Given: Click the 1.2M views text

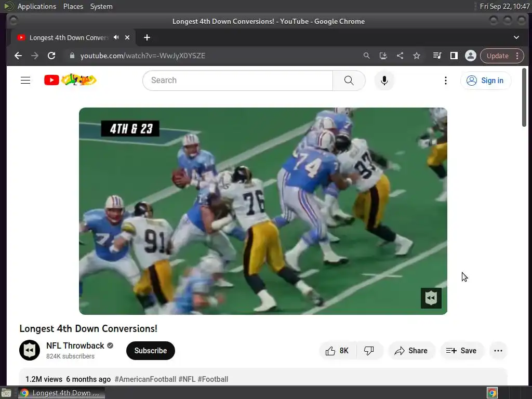Looking at the screenshot, I should pos(44,379).
